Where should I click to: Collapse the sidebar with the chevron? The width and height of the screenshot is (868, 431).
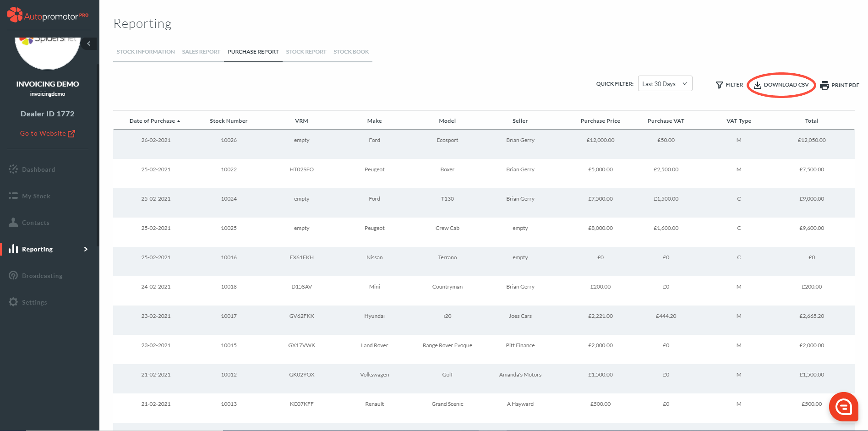point(89,44)
